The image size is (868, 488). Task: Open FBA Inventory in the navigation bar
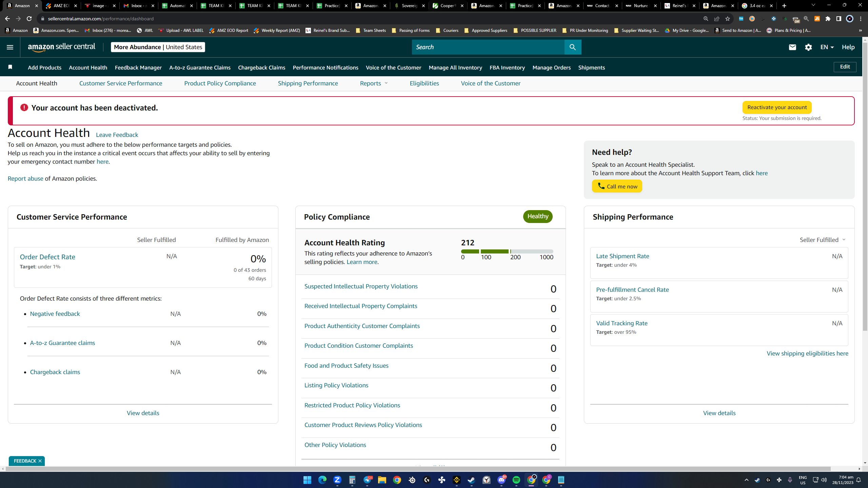coord(507,67)
